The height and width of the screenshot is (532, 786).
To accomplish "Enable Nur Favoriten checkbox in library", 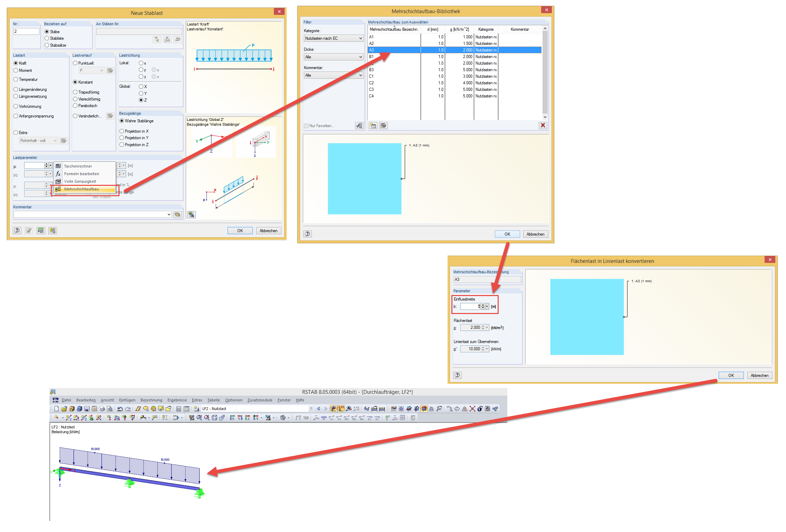I will point(306,126).
